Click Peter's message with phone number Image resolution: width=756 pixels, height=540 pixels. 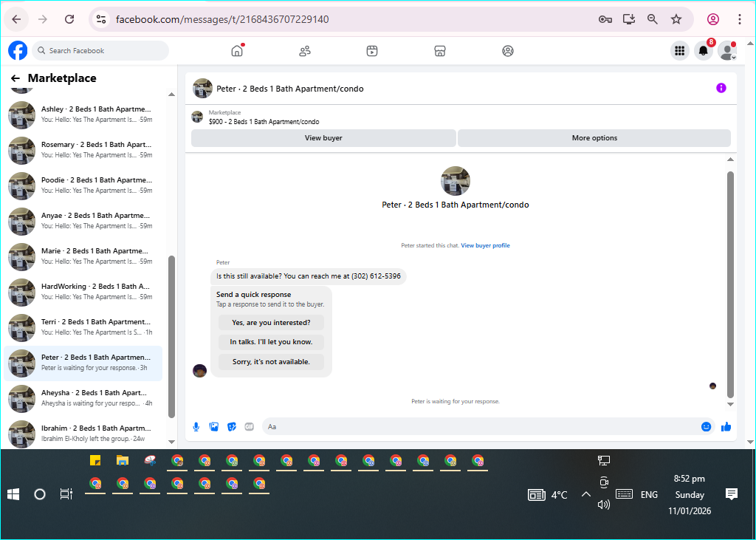[308, 276]
